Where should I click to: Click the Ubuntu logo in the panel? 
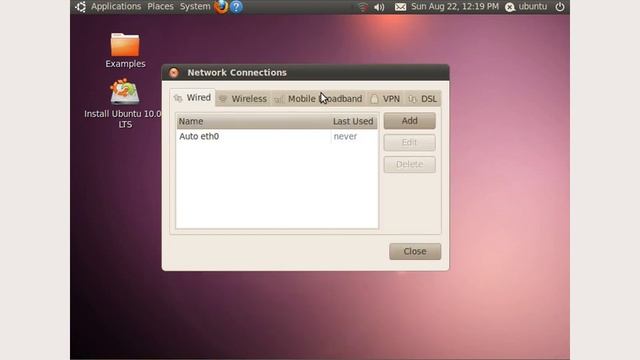pyautogui.click(x=80, y=7)
